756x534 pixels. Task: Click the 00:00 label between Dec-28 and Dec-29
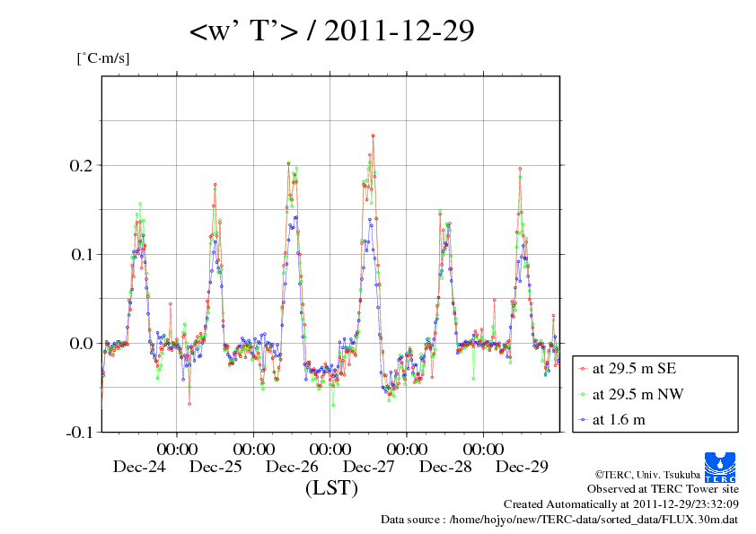[x=483, y=449]
